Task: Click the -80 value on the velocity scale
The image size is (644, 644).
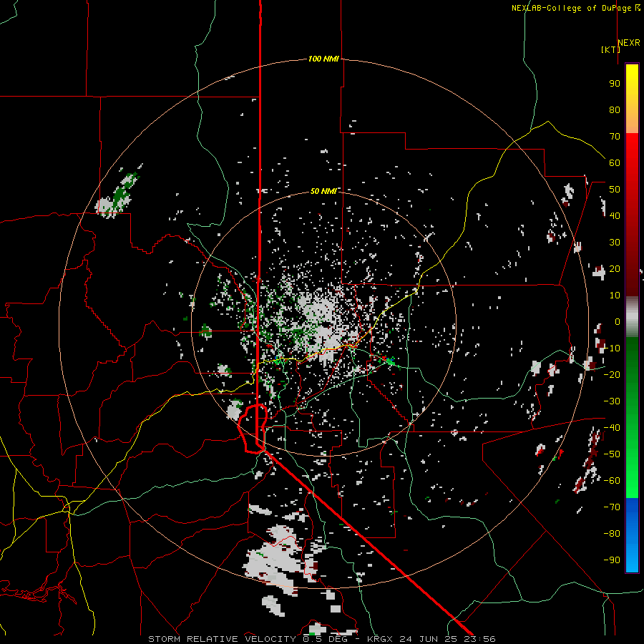Action: (612, 534)
